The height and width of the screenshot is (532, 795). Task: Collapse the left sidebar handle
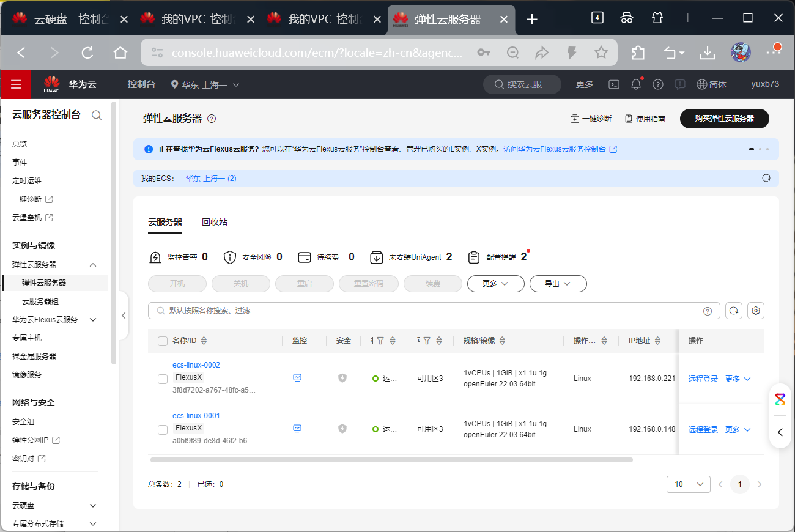coord(123,316)
